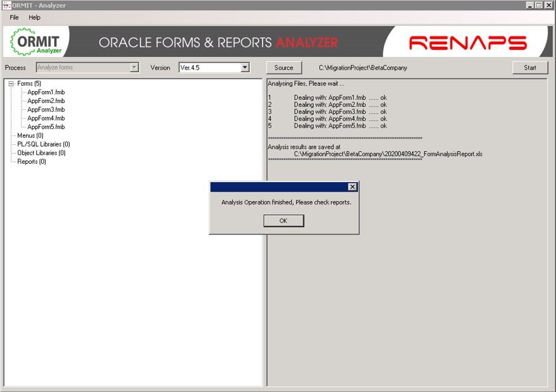Close the ORMIT Analyzer window
The image size is (556, 392).
pos(548,5)
